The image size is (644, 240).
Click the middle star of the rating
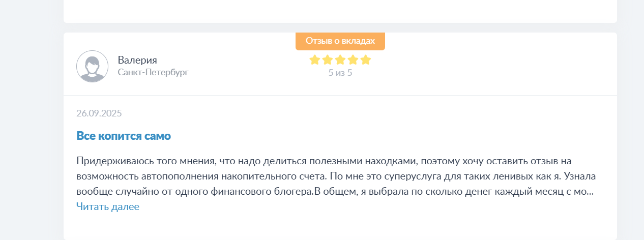pos(340,60)
